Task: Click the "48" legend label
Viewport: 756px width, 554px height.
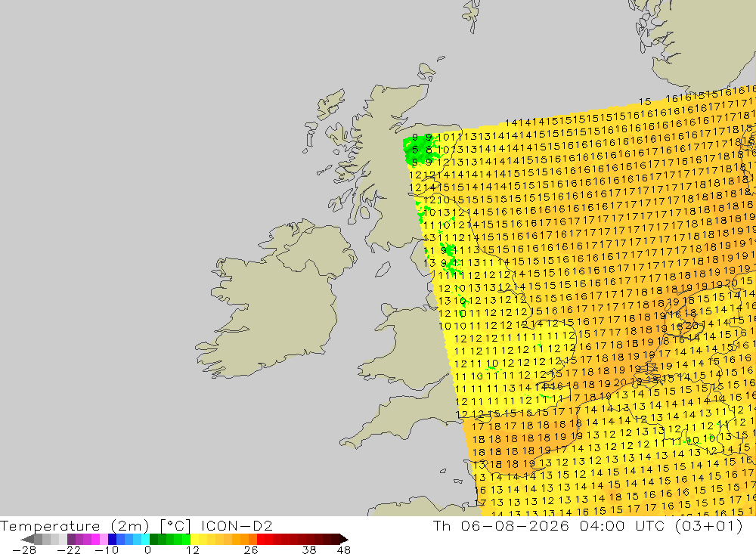Action: tap(344, 549)
